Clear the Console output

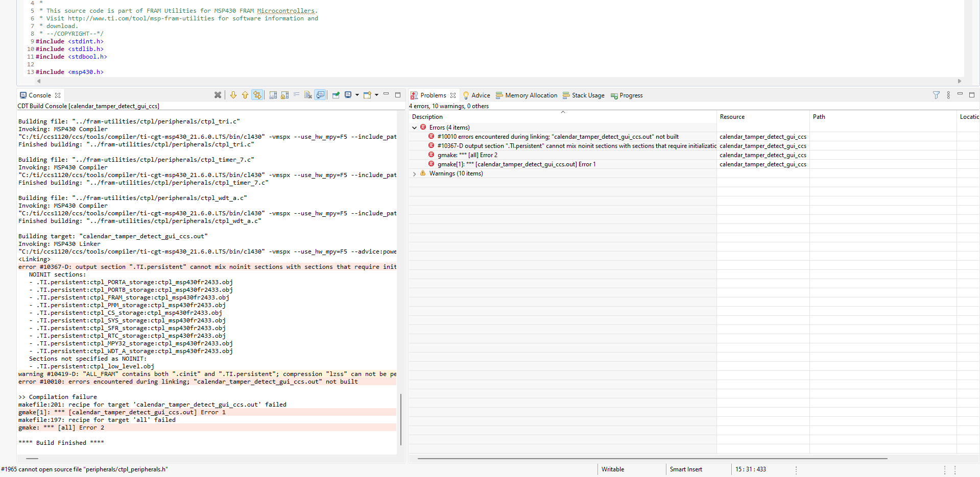[x=308, y=95]
